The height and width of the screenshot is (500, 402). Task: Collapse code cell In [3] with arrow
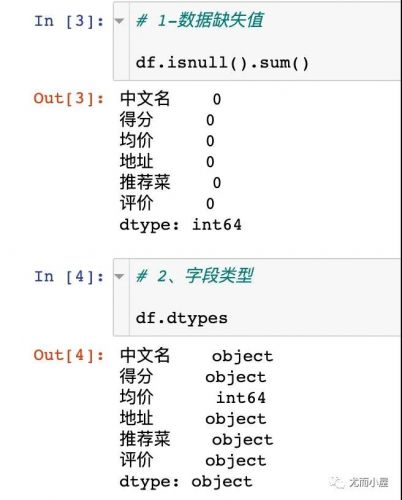(x=119, y=21)
